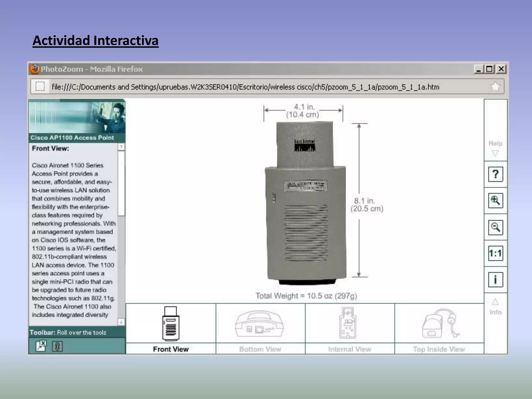Click the Firefox logo in title bar
532x399 pixels.
[35, 69]
